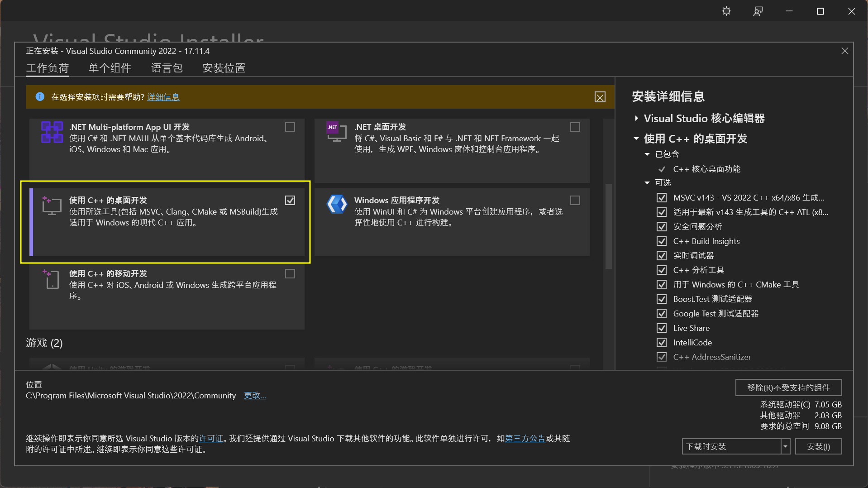The width and height of the screenshot is (868, 488).
Task: Uncheck the C++ desktop development workload
Action: point(290,201)
